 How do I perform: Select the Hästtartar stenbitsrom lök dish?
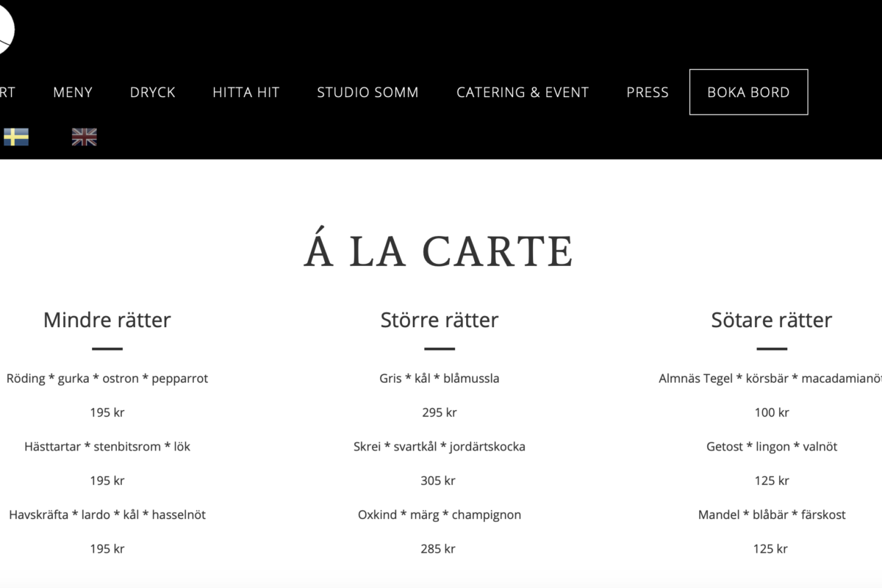(107, 446)
